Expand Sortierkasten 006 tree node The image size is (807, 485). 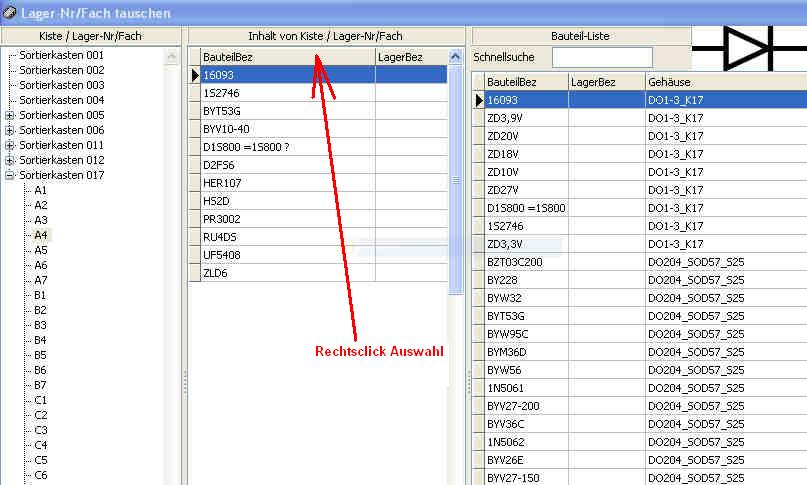tap(9, 130)
